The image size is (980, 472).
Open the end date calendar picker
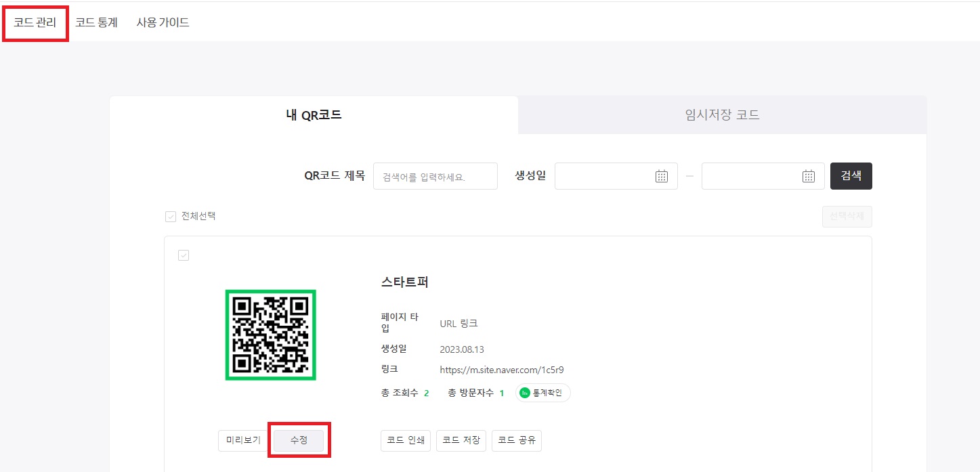point(807,175)
